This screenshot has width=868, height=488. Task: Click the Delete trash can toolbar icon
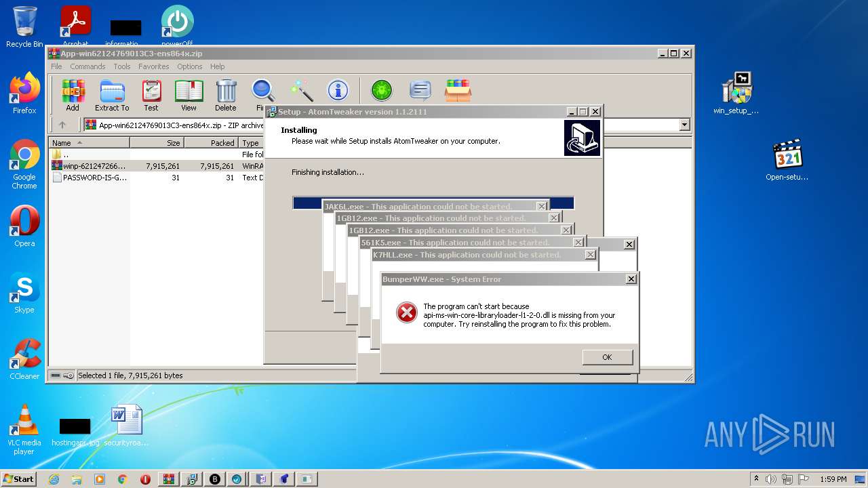pyautogui.click(x=226, y=96)
